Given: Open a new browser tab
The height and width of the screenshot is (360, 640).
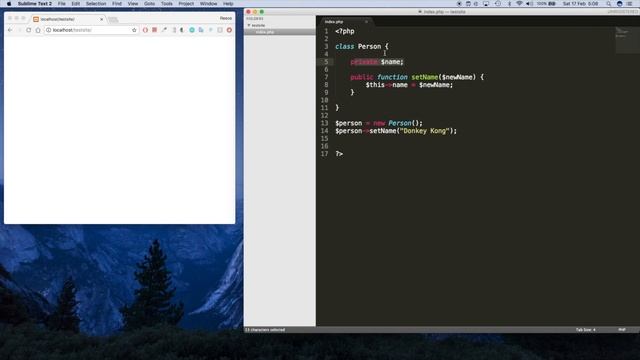Looking at the screenshot, I should click(x=113, y=19).
